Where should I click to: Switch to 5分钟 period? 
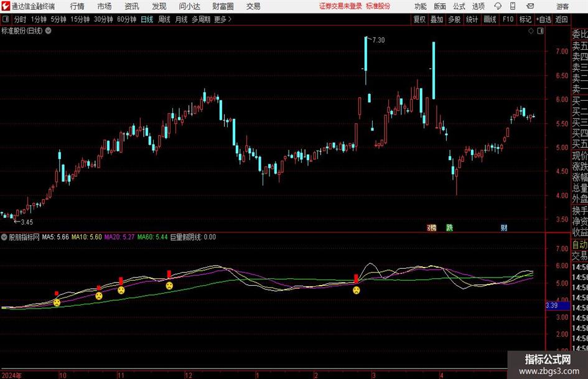pos(58,19)
